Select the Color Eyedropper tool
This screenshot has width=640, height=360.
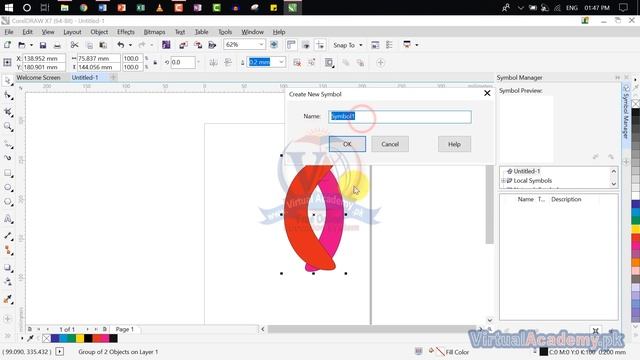coord(7,299)
